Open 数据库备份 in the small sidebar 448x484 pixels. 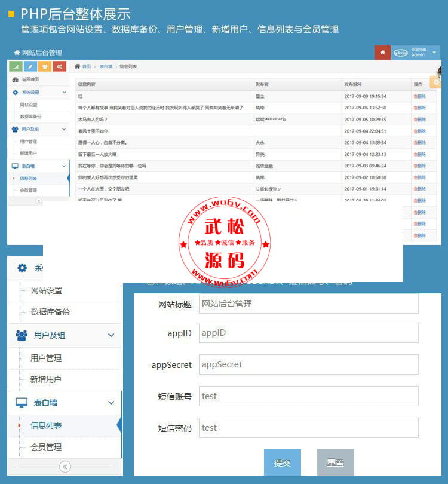click(30, 117)
